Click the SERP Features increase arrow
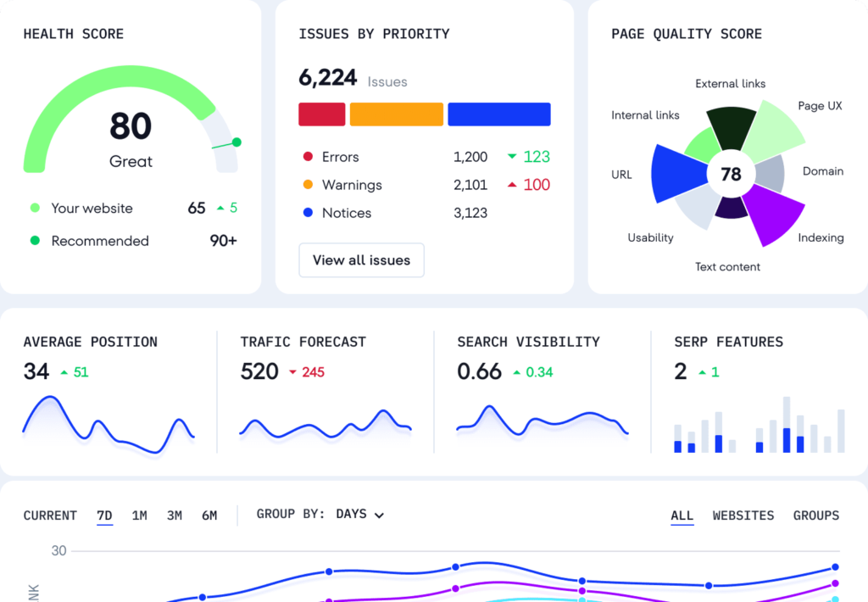The image size is (868, 602). point(704,371)
